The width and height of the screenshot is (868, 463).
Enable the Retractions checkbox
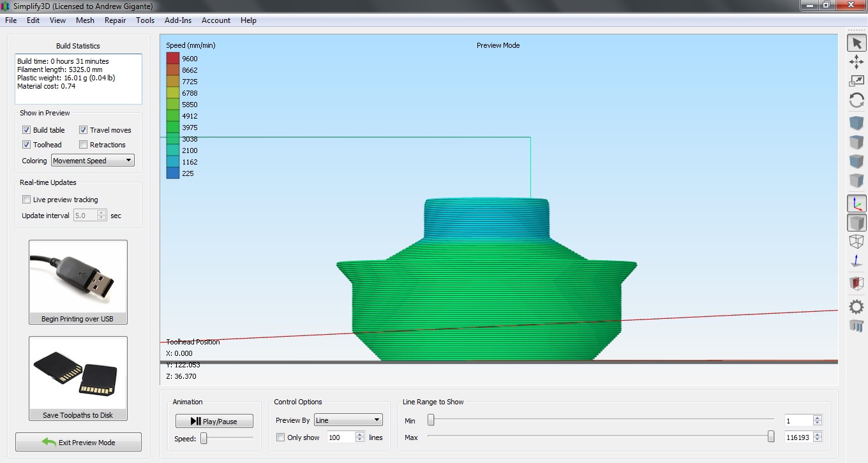click(x=84, y=145)
